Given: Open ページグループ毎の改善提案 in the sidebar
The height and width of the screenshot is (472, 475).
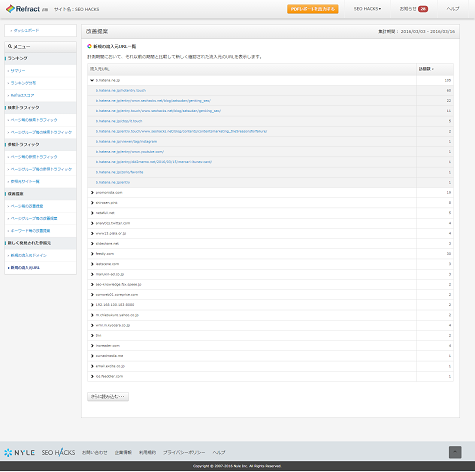Looking at the screenshot, I should coord(34,218).
